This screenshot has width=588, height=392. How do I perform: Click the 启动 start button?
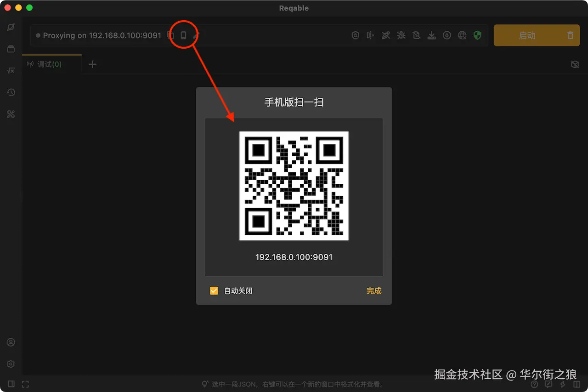[x=527, y=35]
